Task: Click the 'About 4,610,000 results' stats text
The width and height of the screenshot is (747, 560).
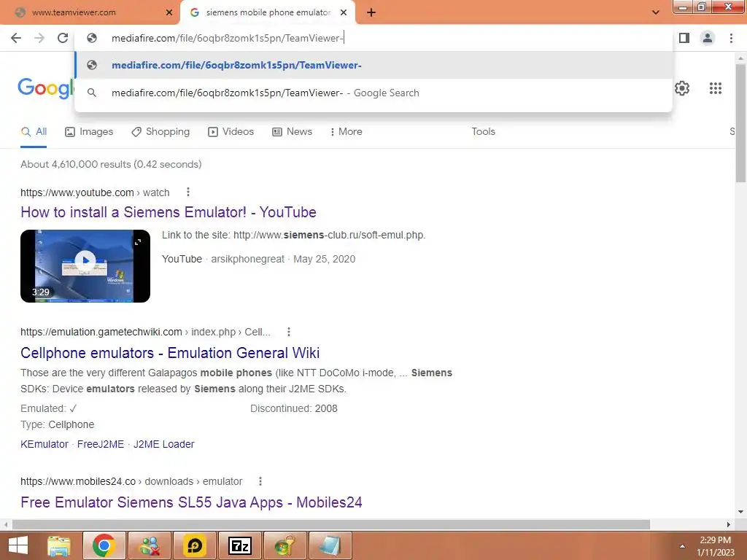Action: 111,164
